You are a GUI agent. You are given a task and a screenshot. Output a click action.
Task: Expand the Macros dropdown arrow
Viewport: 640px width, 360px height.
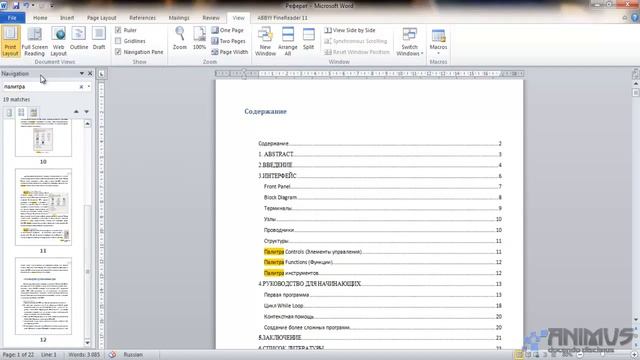pyautogui.click(x=438, y=53)
